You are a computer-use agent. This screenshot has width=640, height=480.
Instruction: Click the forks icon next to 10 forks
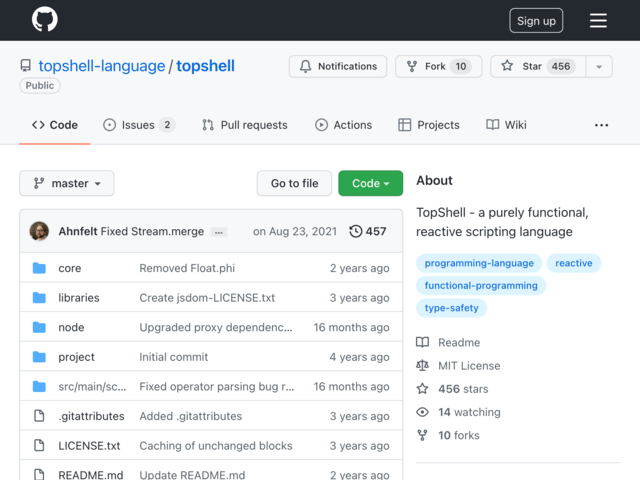(422, 435)
